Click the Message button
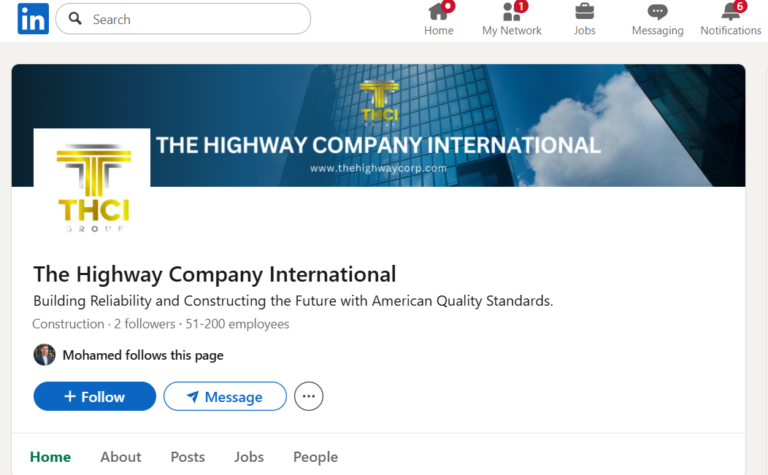Viewport: 768px width, 475px height. click(225, 396)
